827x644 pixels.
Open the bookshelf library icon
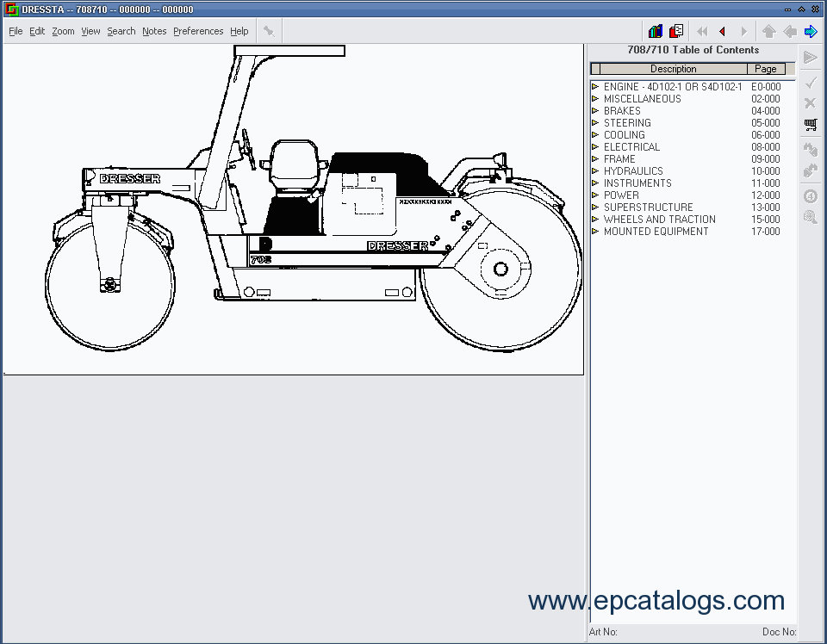tap(655, 31)
